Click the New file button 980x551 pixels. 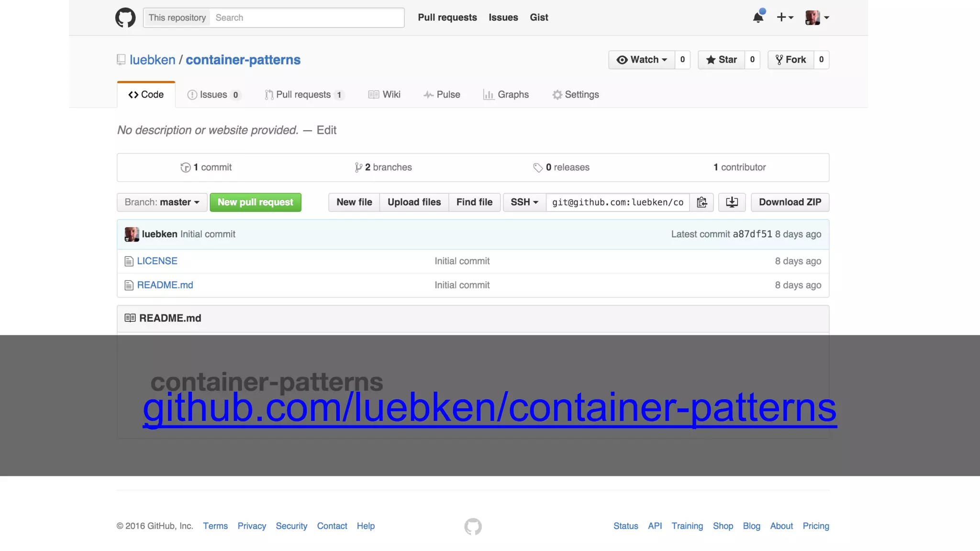coord(354,202)
